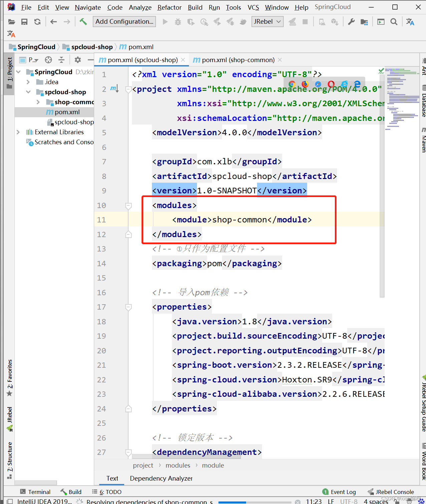This screenshot has width=426, height=504.
Task: Collapse the SpringCloud root tree node
Action: [18, 72]
